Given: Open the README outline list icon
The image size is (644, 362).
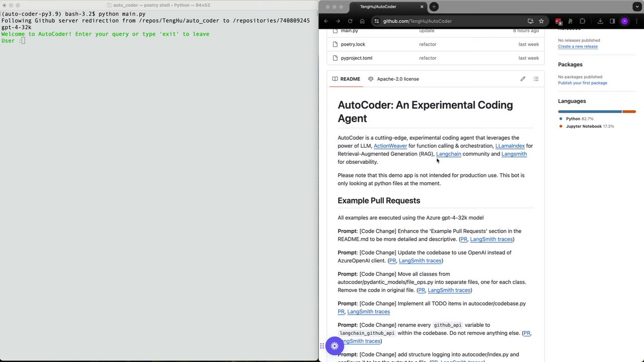Looking at the screenshot, I should pos(536,79).
